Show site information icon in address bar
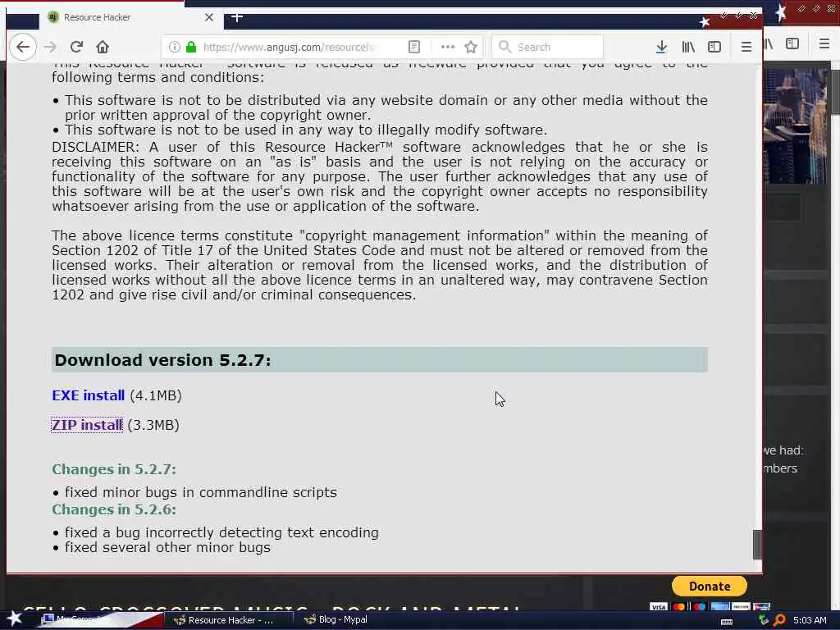840x630 pixels. (175, 47)
